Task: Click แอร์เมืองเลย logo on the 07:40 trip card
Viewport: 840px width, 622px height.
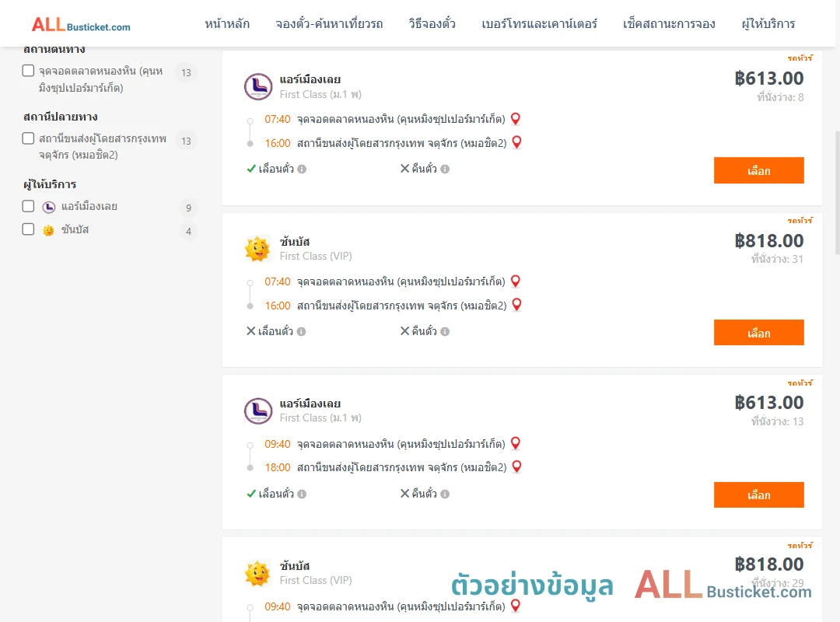Action: [258, 86]
